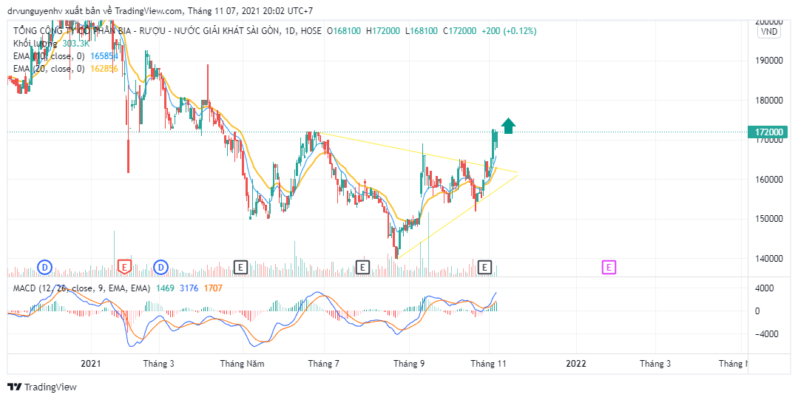798x400 pixels.
Task: Click the Khối lượng 303.3K volume legend
Action: 49,44
